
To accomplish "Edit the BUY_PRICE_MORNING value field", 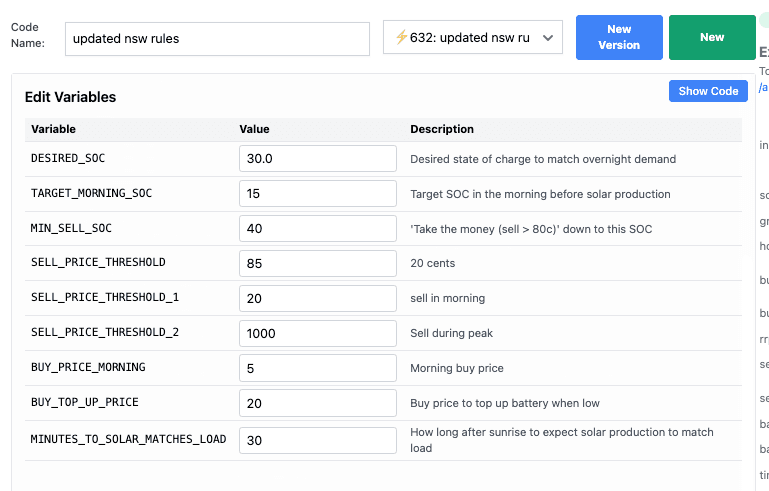I will click(x=318, y=368).
